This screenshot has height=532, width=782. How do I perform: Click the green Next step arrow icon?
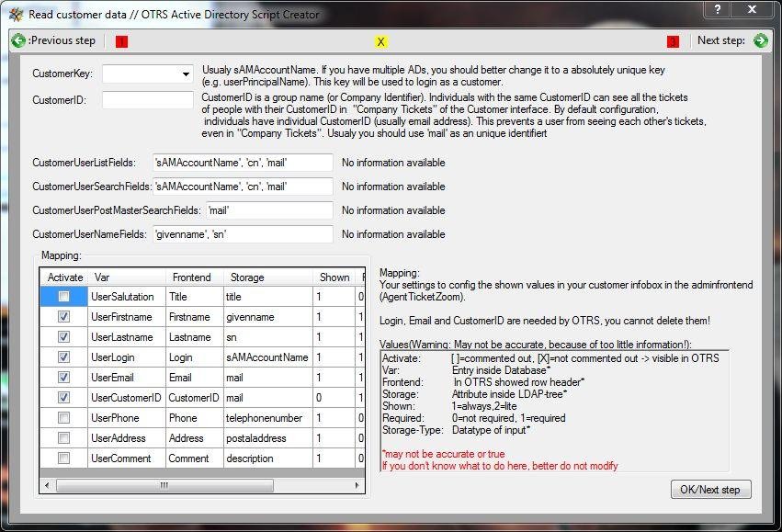coord(761,40)
